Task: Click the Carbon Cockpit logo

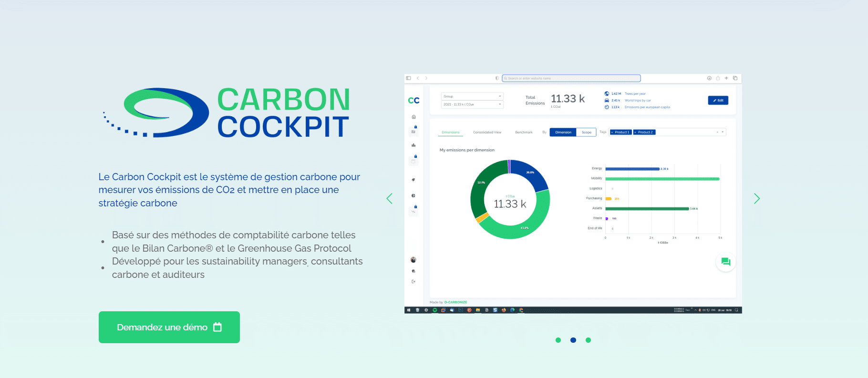Action: [226, 112]
